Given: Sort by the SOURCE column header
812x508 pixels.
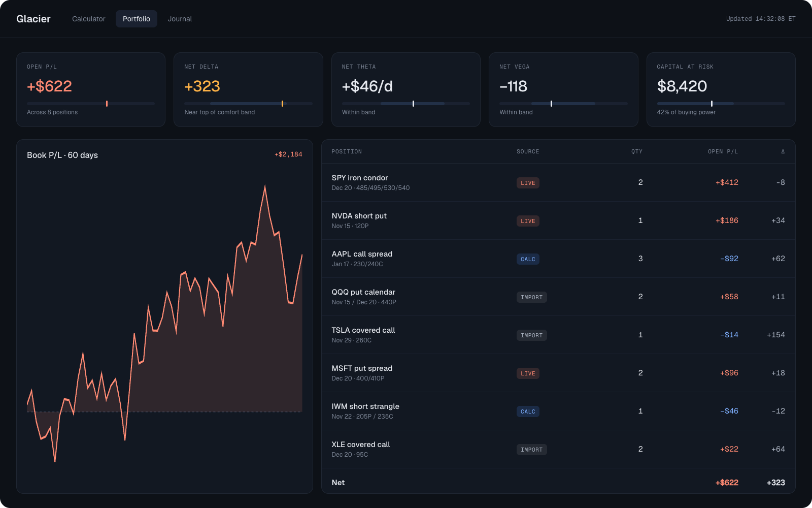Looking at the screenshot, I should [x=528, y=151].
